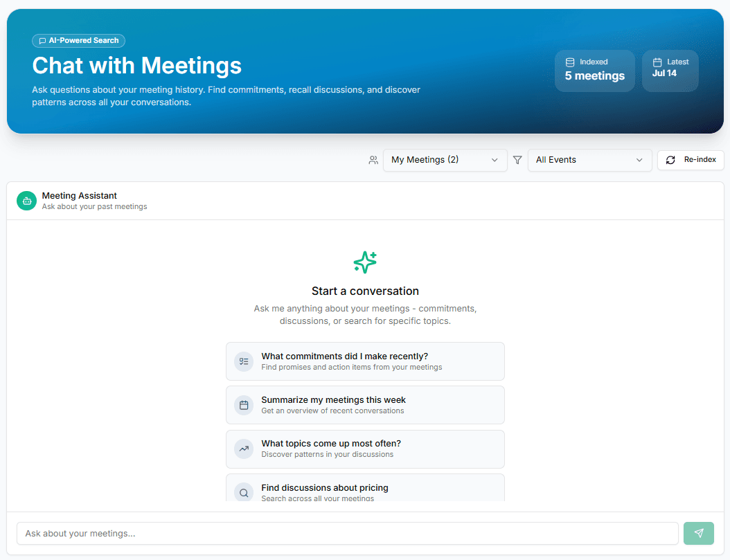Click the AI-Powered Search badge
730x560 pixels.
tap(78, 40)
